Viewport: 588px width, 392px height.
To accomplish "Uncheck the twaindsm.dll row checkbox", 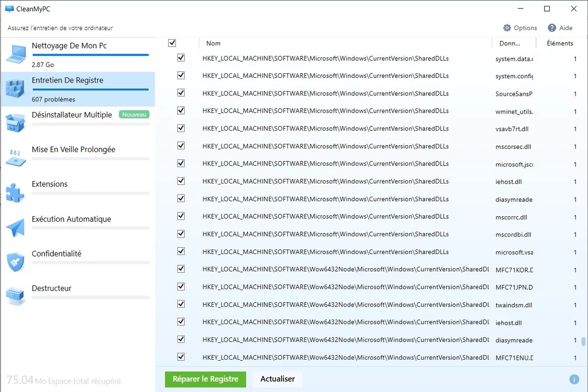I will coord(181,304).
